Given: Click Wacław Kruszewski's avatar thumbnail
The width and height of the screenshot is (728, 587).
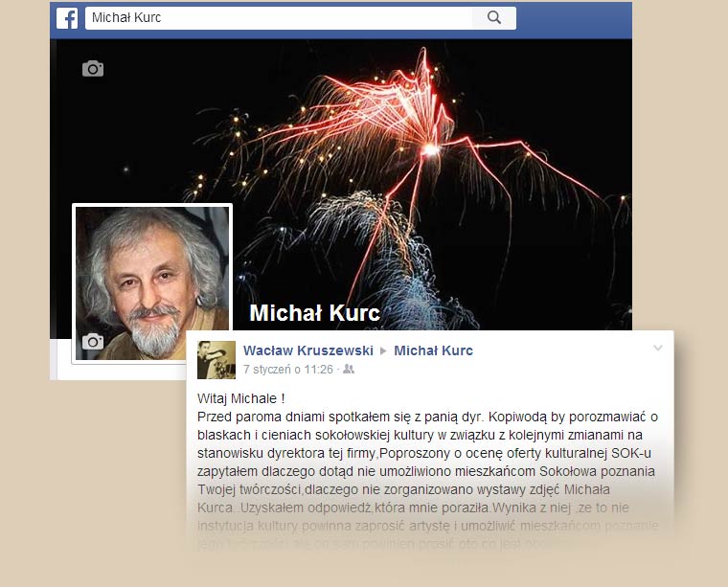Looking at the screenshot, I should (216, 360).
